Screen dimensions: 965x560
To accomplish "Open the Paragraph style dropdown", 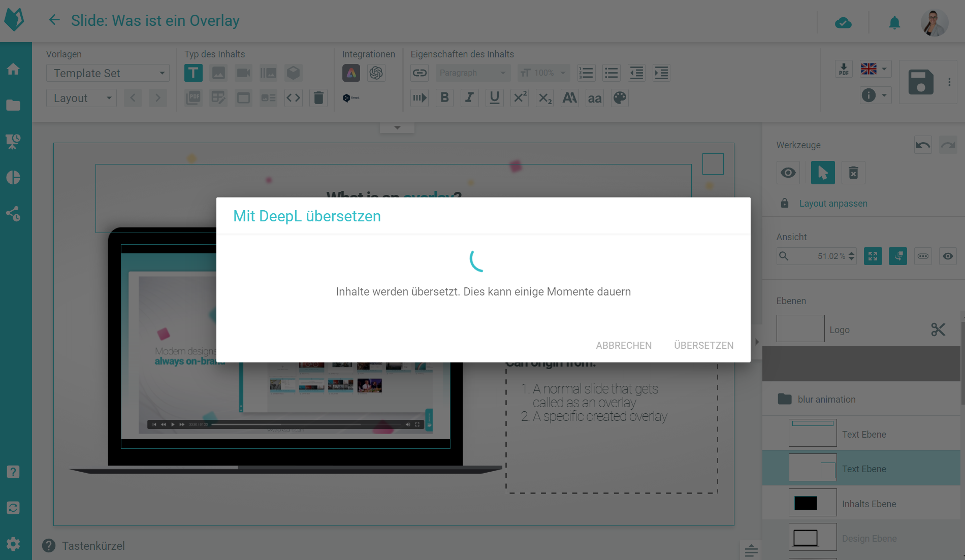I will pyautogui.click(x=473, y=73).
